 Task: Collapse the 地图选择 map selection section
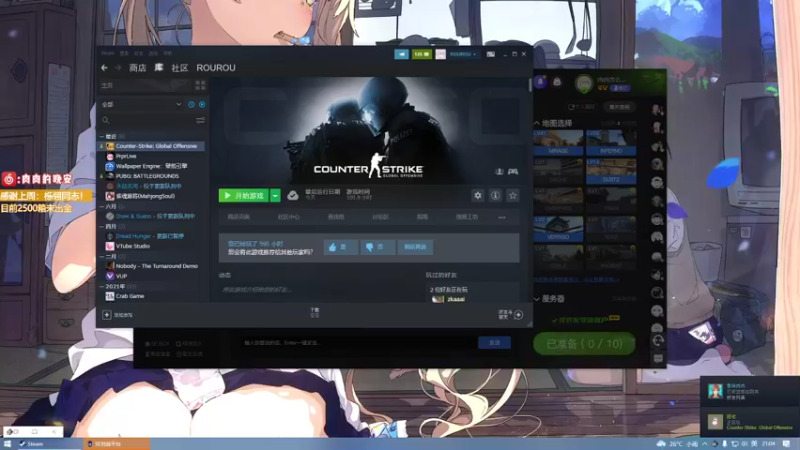pos(537,123)
